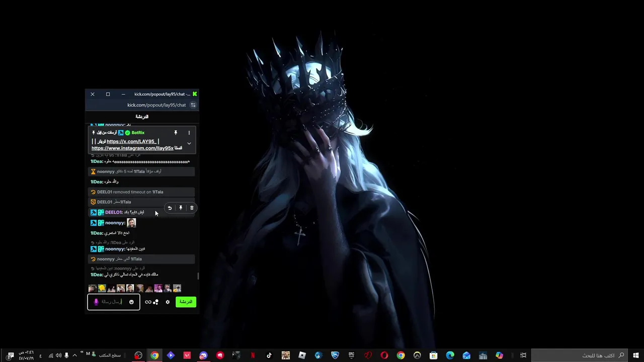Click the BotRix username in the pinned message
Viewport: 644px width, 362px height.
click(x=138, y=133)
